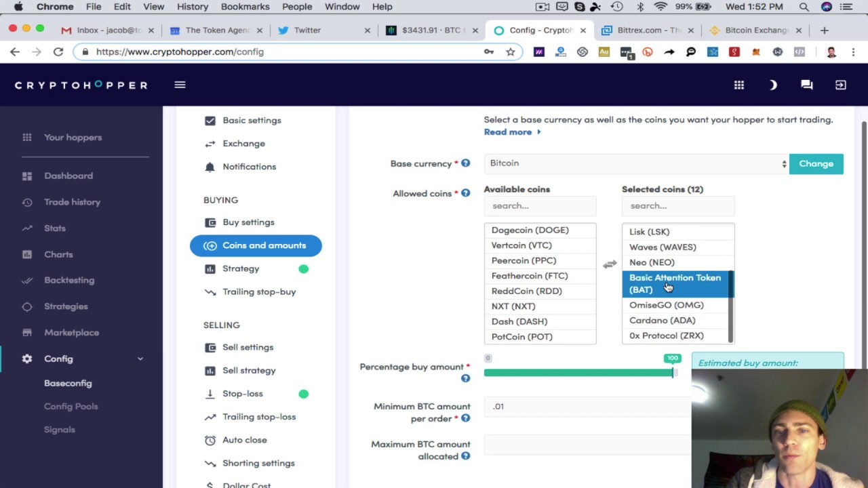Click the logout icon in header
Screen dimensions: 868x488
pos(841,85)
